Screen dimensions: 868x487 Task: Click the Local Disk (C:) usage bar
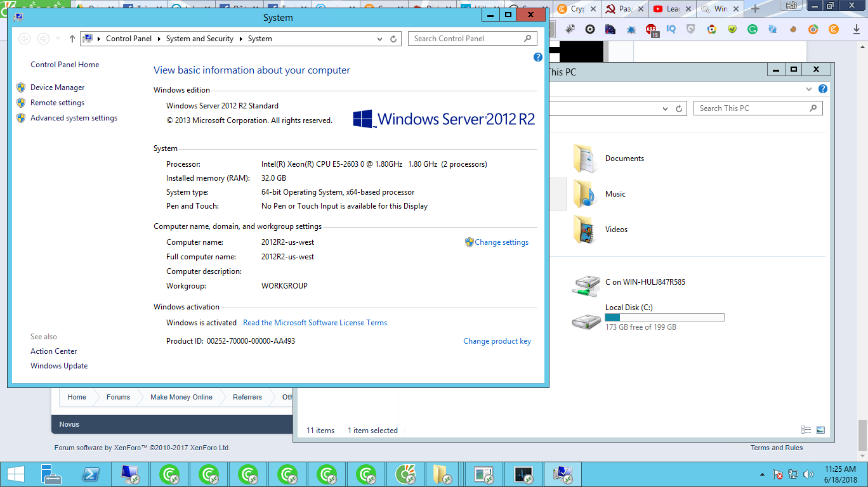coord(664,317)
